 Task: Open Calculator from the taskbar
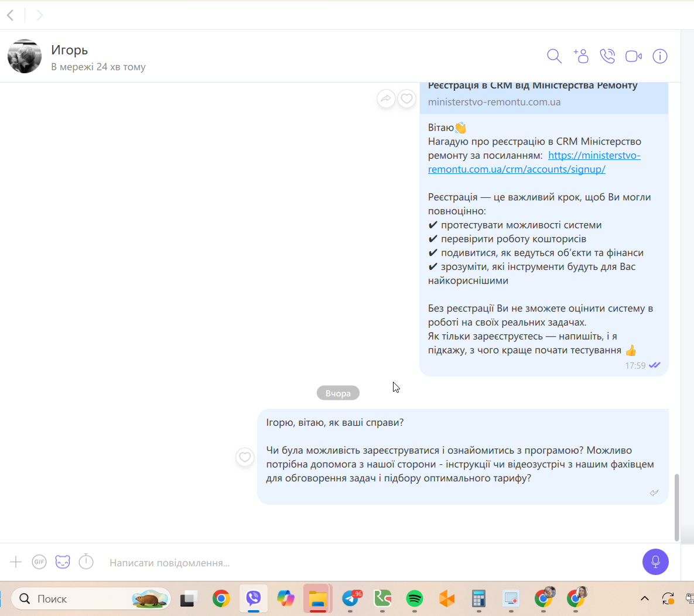(479, 599)
